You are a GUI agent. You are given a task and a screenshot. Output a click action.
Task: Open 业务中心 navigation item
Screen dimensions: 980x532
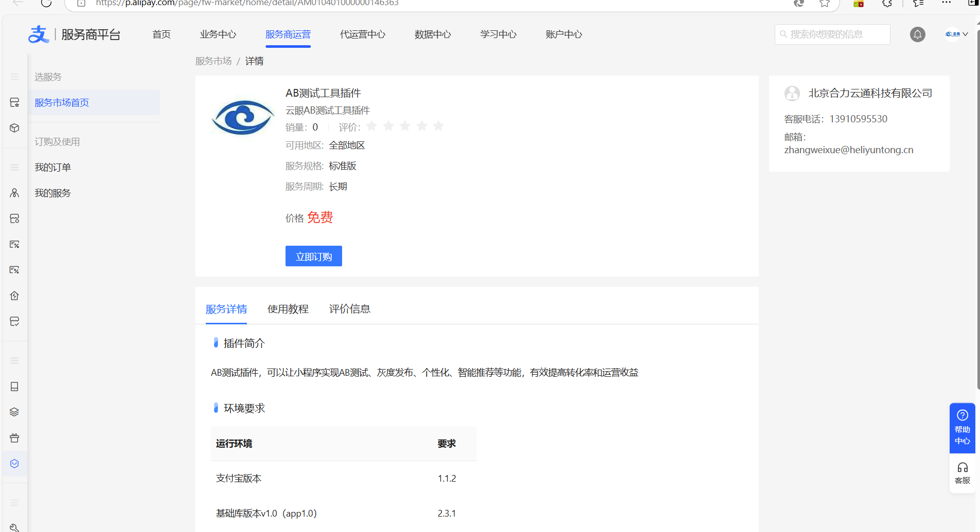click(x=218, y=34)
